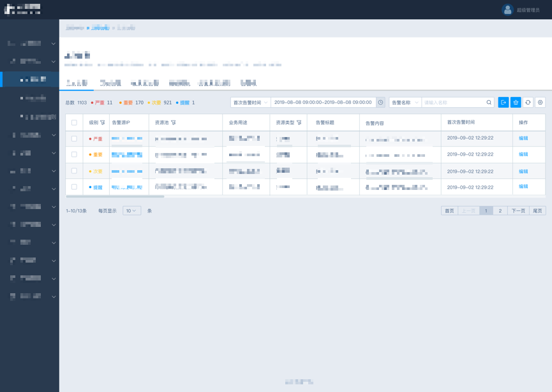Select the highlighted active item in the sidebar
Image resolution: width=552 pixels, height=392 pixels.
coord(29,79)
